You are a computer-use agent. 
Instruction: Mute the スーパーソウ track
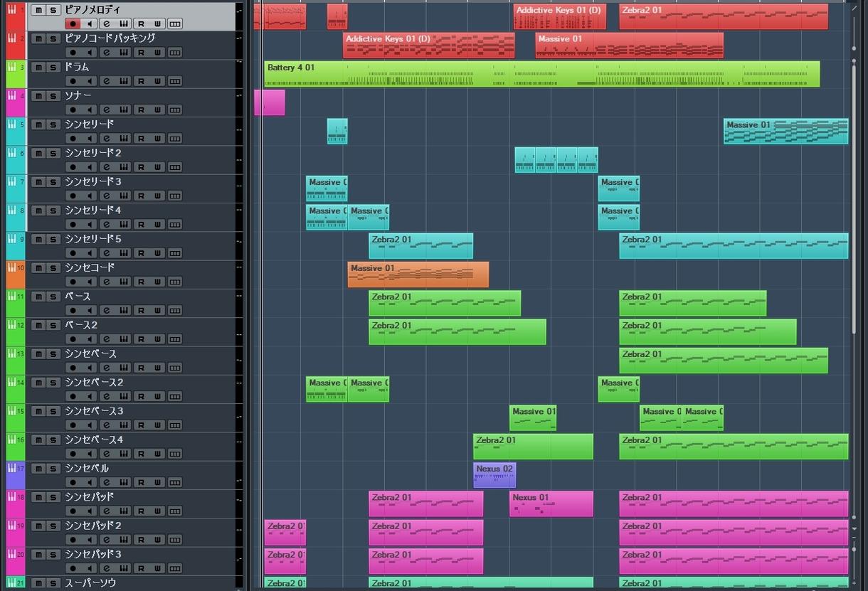click(x=38, y=582)
